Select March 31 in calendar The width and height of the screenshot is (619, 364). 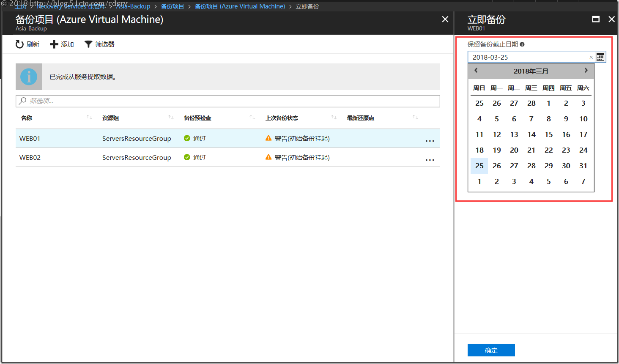click(x=583, y=166)
